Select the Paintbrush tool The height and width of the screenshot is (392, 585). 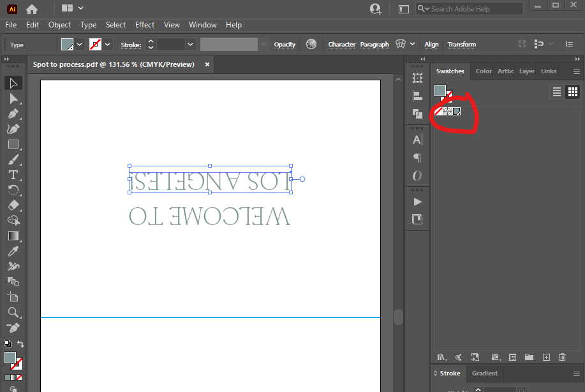point(13,159)
